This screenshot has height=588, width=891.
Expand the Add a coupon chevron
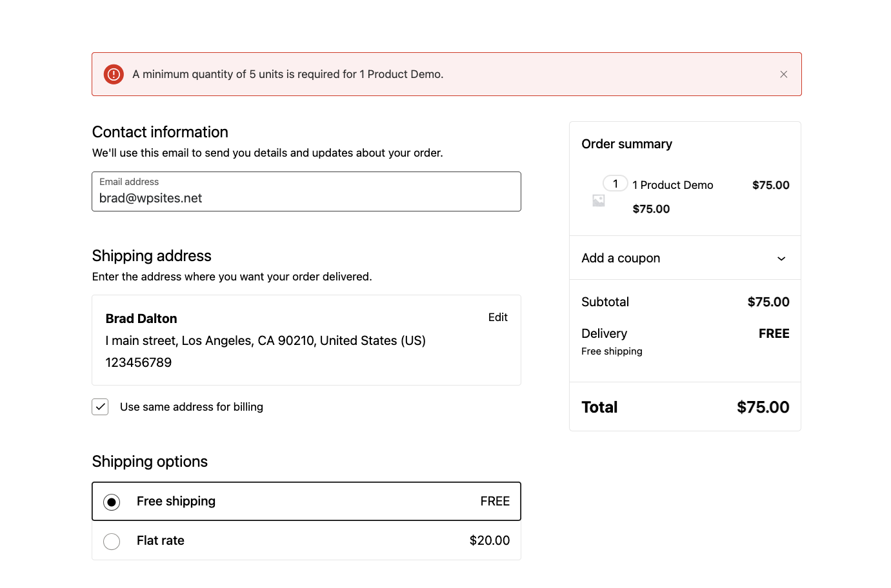coord(781,259)
